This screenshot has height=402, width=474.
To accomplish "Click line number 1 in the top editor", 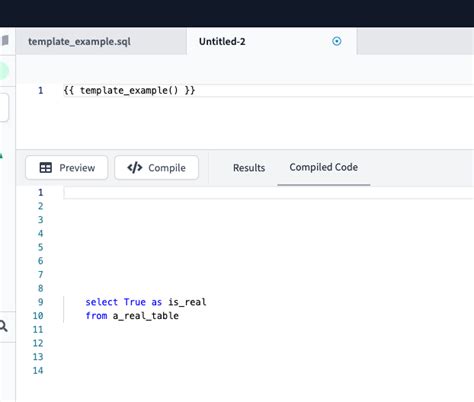I will point(41,91).
